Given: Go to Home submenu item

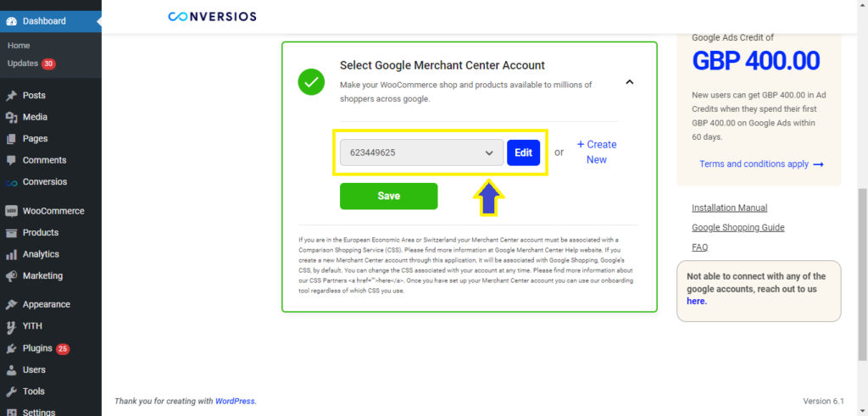Looking at the screenshot, I should click(19, 46).
